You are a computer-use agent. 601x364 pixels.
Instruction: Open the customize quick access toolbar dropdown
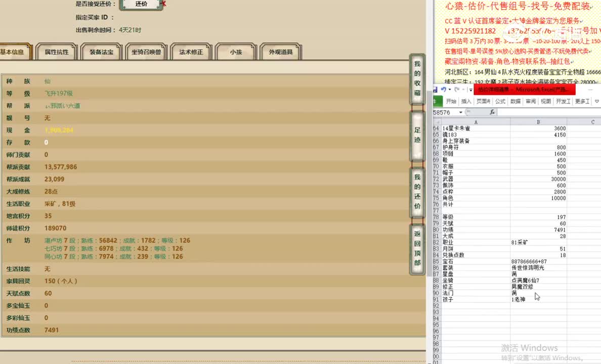tap(470, 90)
